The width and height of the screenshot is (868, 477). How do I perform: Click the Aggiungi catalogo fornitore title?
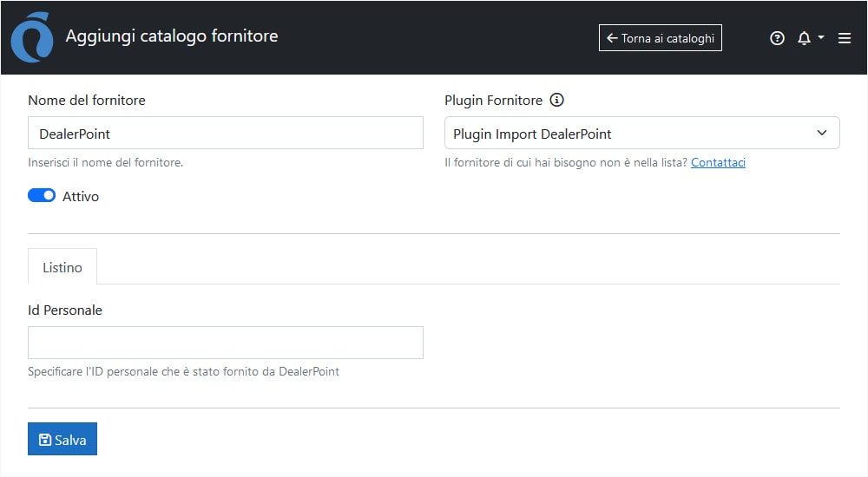172,36
